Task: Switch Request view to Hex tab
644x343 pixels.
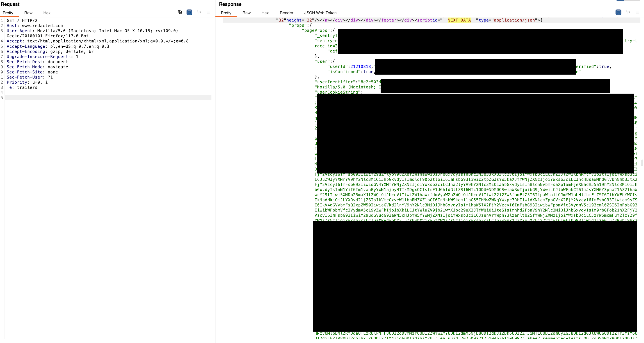Action: coord(47,13)
